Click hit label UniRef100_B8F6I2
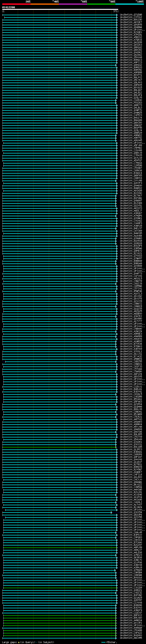 click(131, 615)
